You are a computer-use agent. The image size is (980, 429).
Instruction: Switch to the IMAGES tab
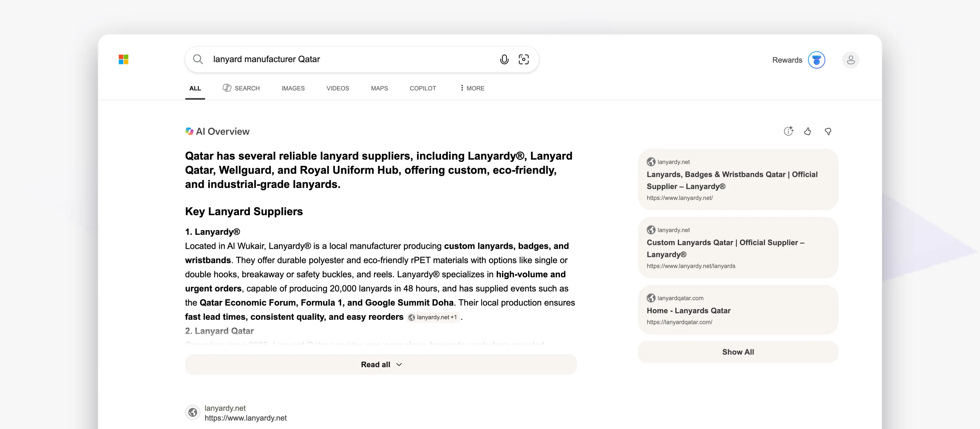pos(293,88)
